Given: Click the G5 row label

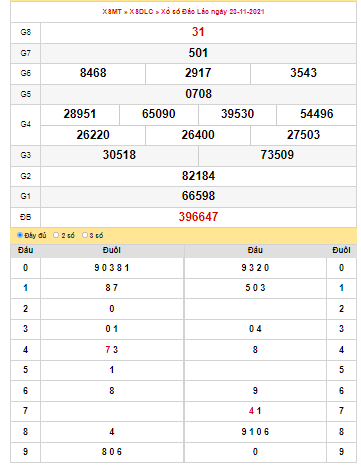Looking at the screenshot, I should pos(26,94).
